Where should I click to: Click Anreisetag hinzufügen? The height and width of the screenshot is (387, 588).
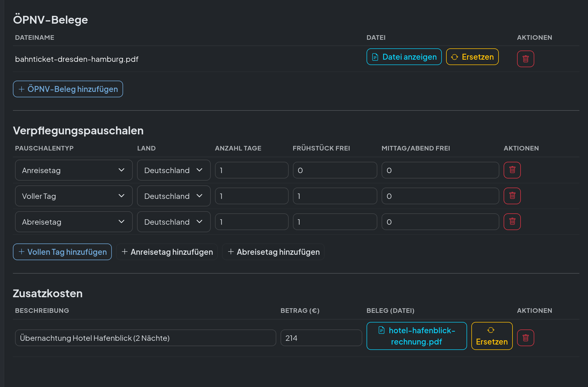167,252
